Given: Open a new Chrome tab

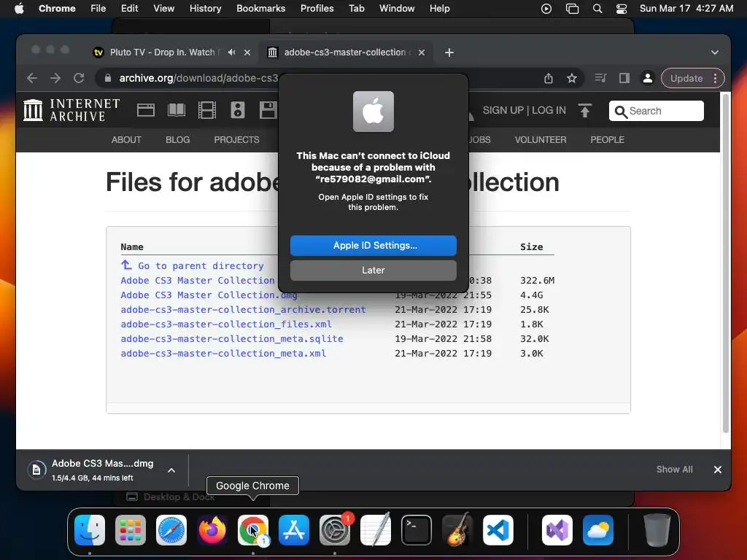Looking at the screenshot, I should [449, 52].
